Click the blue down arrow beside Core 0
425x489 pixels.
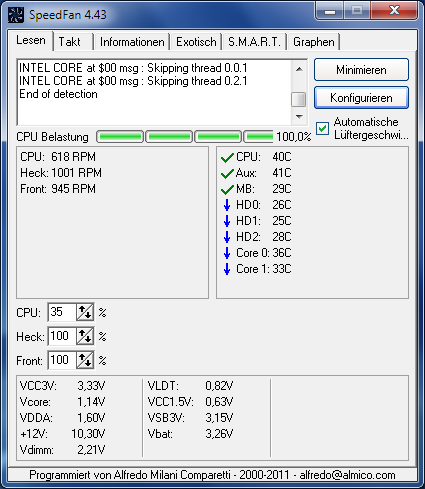(x=227, y=253)
